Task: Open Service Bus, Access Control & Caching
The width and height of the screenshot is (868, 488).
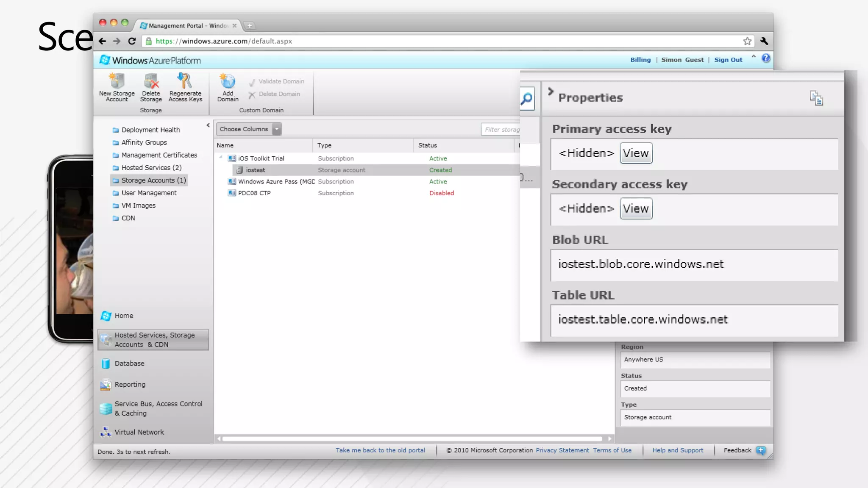Action: coord(151,408)
